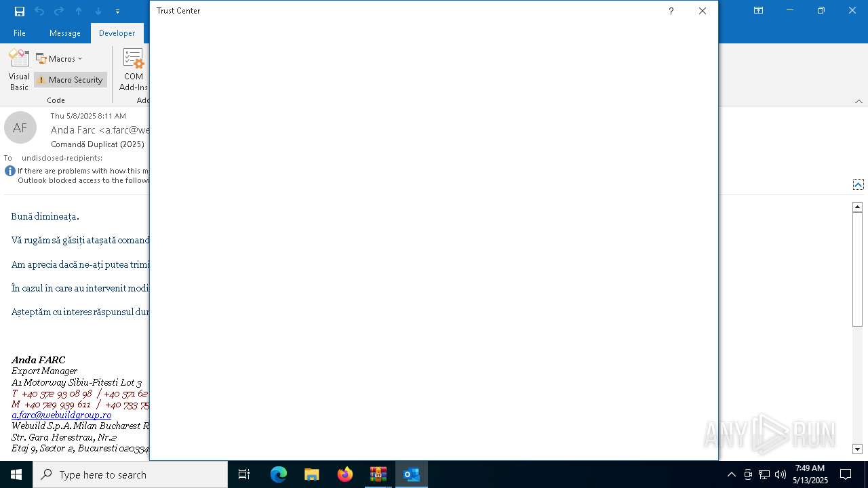Open File Explorer from taskbar
Image resolution: width=868 pixels, height=488 pixels.
pyautogui.click(x=312, y=474)
